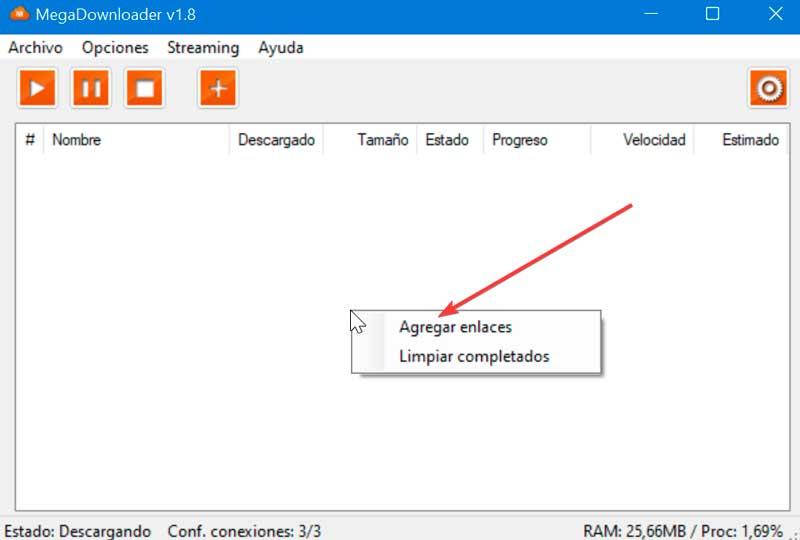Open the Opciones menu
The height and width of the screenshot is (540, 800).
click(115, 47)
